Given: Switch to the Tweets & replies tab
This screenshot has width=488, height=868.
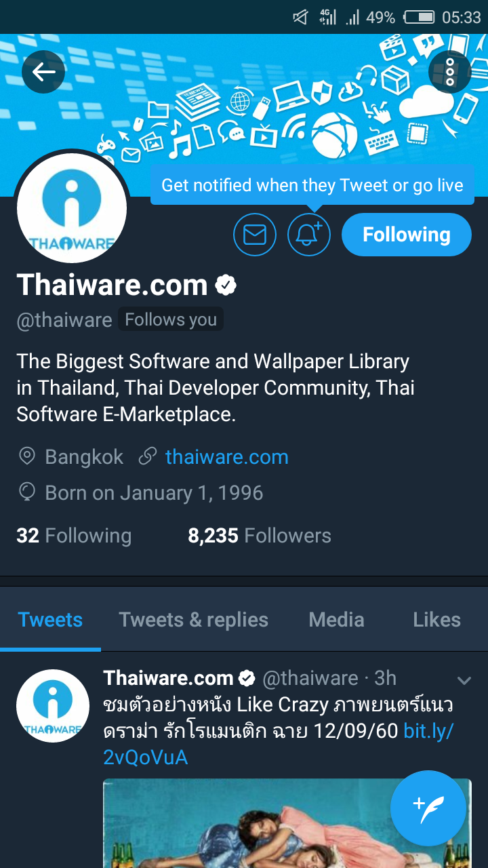Looking at the screenshot, I should click(193, 620).
